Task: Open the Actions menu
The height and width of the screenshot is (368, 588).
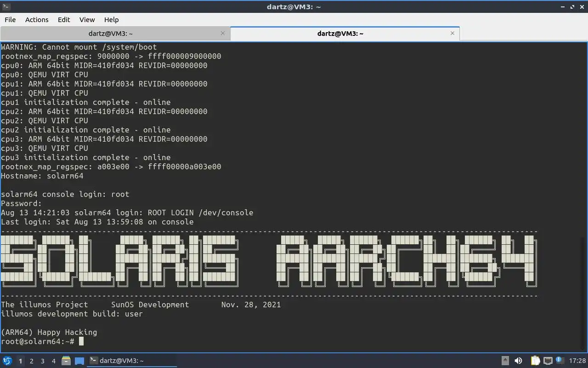Action: [37, 20]
